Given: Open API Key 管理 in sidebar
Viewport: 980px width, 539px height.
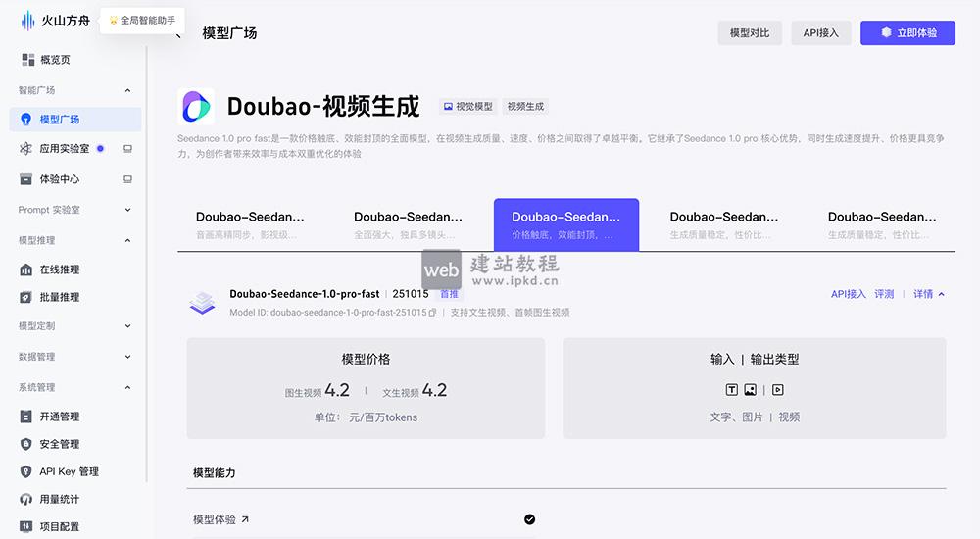Looking at the screenshot, I should tap(69, 471).
